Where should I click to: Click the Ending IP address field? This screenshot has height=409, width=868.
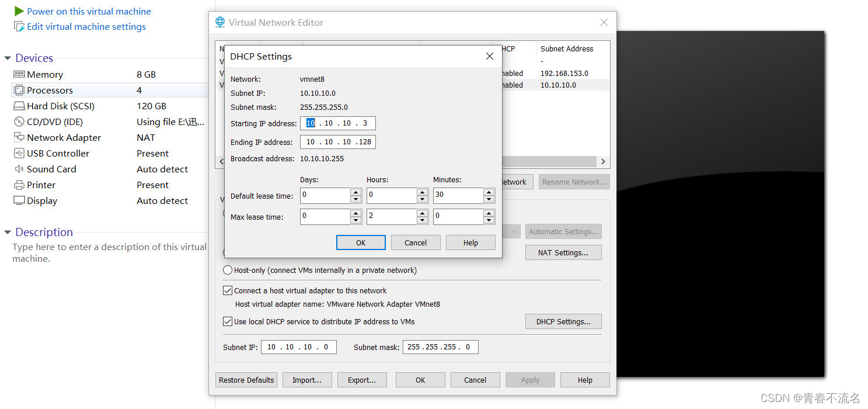[x=338, y=142]
